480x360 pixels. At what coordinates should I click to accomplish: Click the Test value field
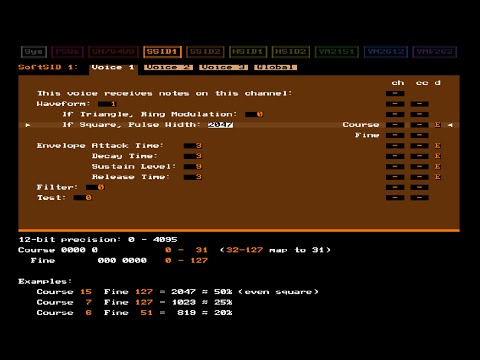[x=83, y=198]
